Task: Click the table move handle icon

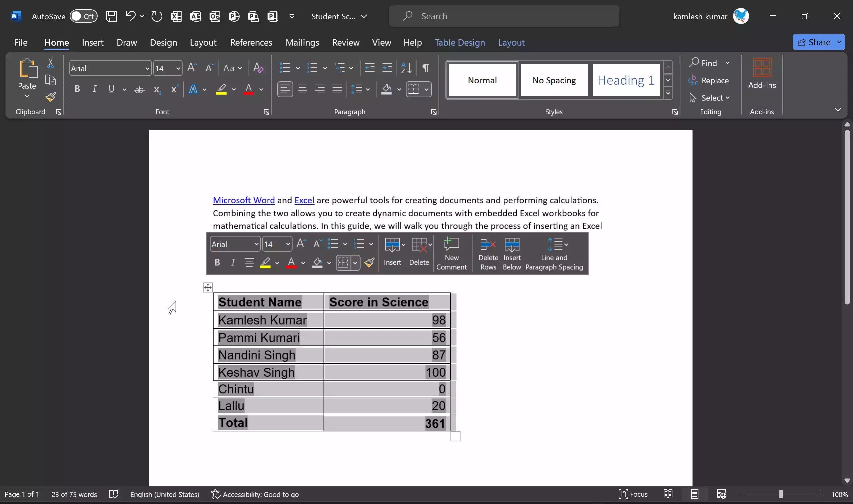Action: [x=208, y=288]
